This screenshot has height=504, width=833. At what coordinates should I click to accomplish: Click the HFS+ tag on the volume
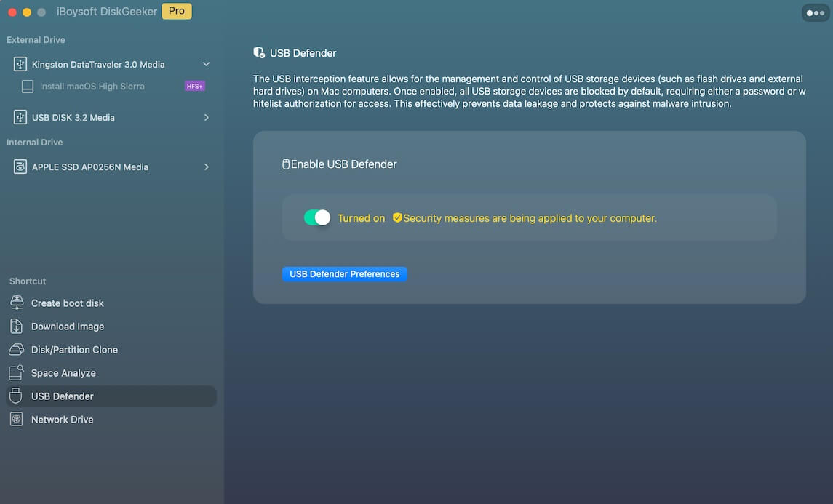click(x=195, y=87)
